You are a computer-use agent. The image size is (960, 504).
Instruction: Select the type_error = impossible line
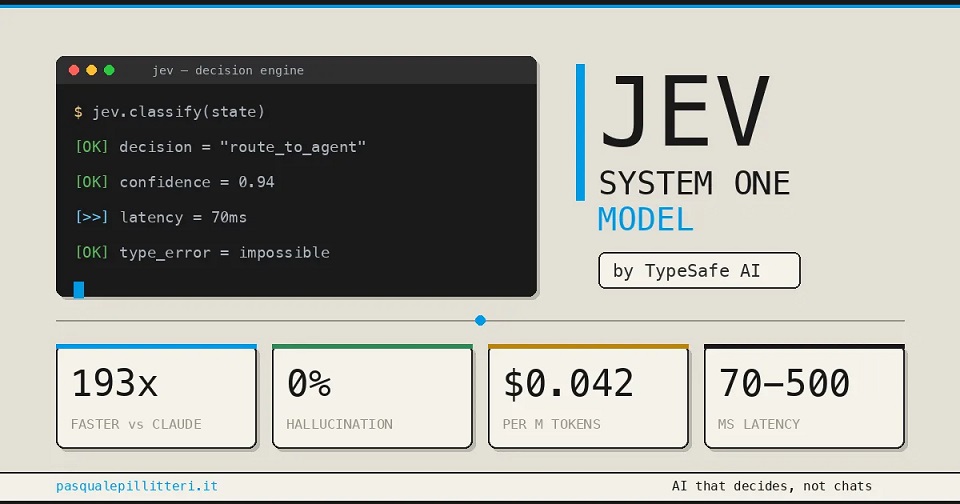pos(203,253)
